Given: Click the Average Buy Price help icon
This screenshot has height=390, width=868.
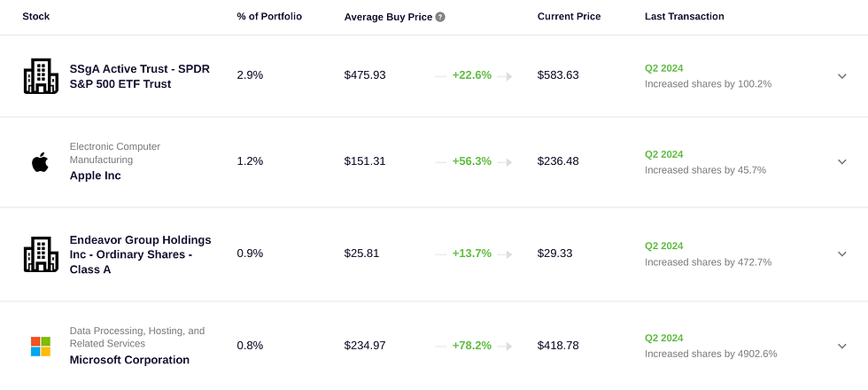Looking at the screenshot, I should point(440,17).
